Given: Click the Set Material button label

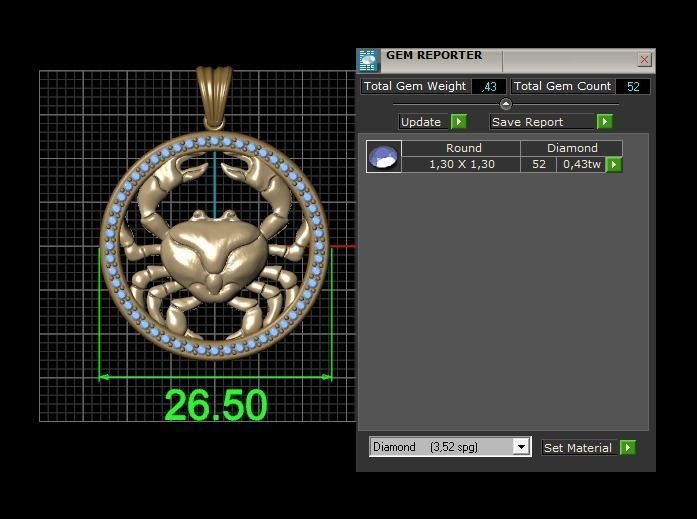Looking at the screenshot, I should click(x=577, y=448).
